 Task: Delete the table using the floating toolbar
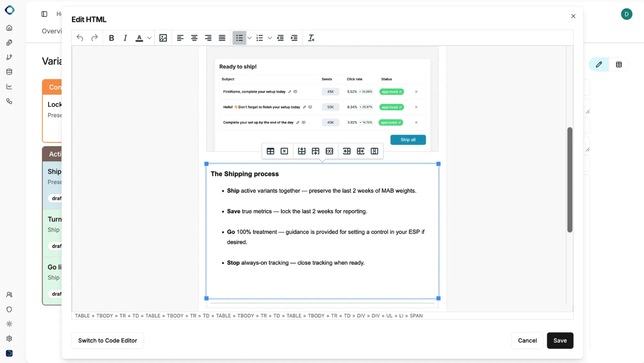284,151
